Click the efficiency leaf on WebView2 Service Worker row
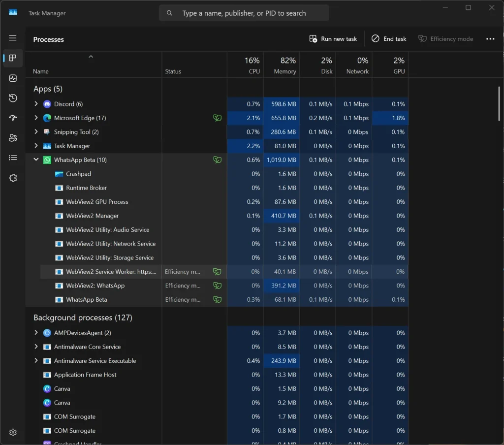Screen dimensions: 504x445 [217, 272]
